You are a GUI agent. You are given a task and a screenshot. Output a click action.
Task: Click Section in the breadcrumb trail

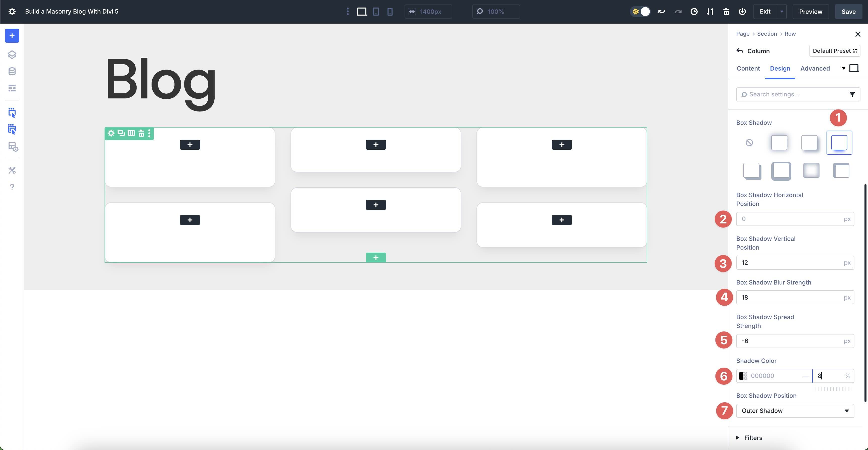(x=767, y=34)
